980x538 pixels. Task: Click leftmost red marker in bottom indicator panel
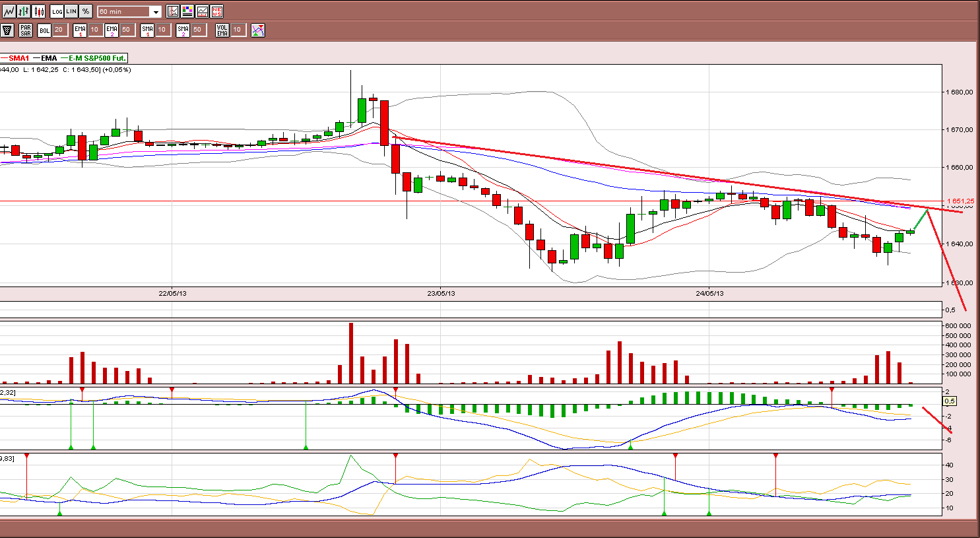point(26,455)
